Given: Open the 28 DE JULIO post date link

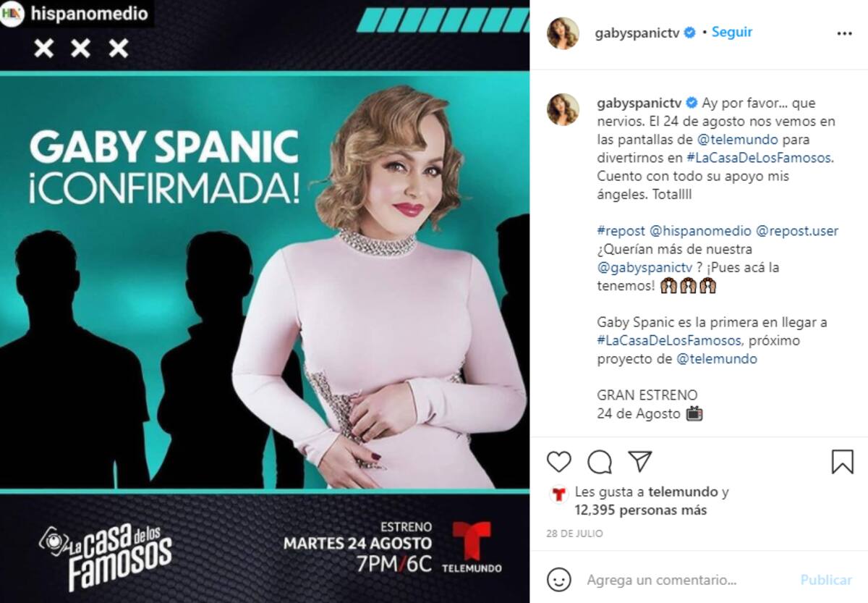Looking at the screenshot, I should [574, 534].
